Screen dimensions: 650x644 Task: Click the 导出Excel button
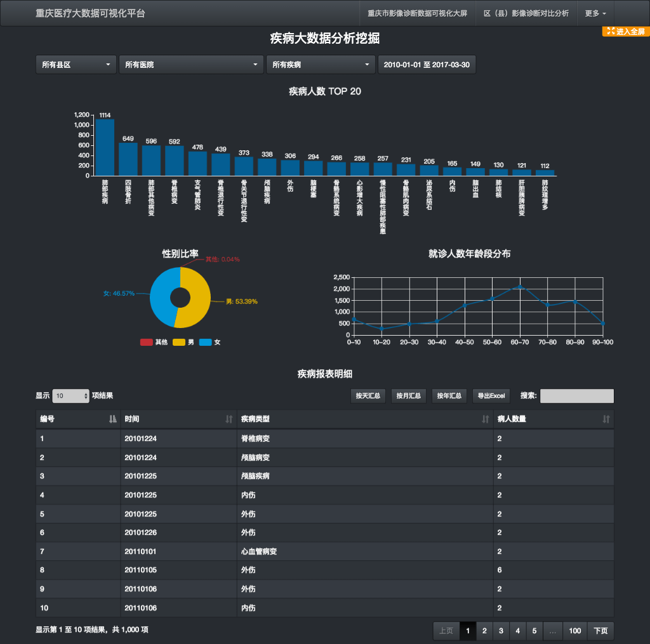[491, 396]
